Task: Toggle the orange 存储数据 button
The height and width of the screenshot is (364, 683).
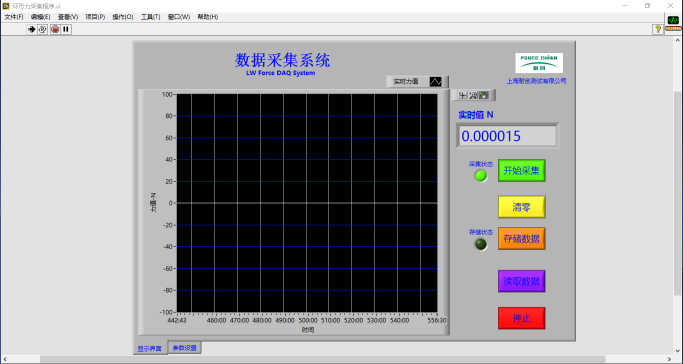Action: (x=521, y=239)
